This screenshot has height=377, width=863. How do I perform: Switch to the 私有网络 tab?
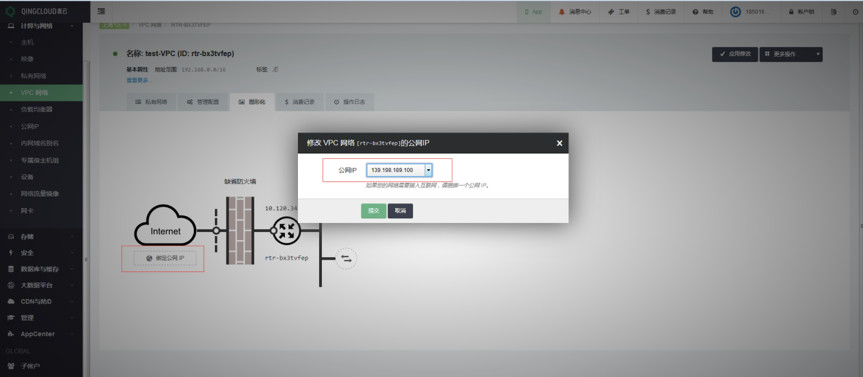click(151, 102)
